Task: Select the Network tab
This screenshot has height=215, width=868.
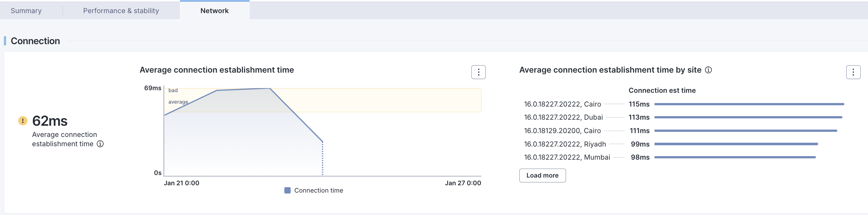Action: pos(214,11)
